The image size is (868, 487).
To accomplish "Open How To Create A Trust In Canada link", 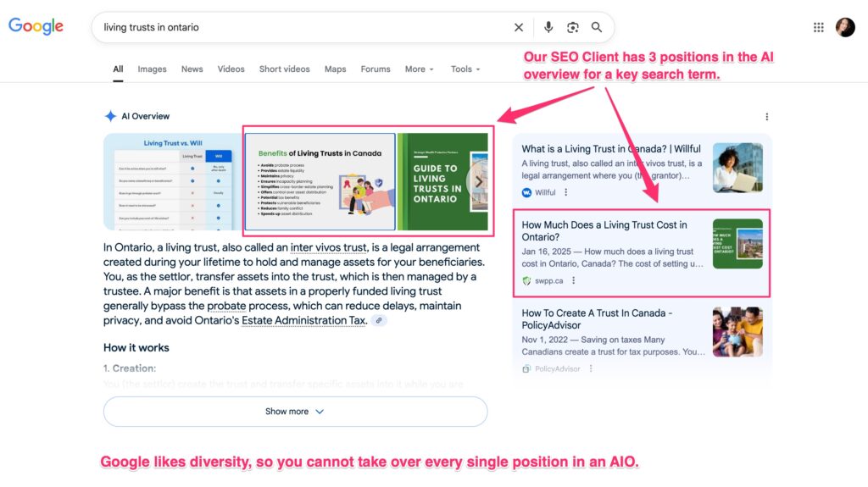I will coord(598,319).
